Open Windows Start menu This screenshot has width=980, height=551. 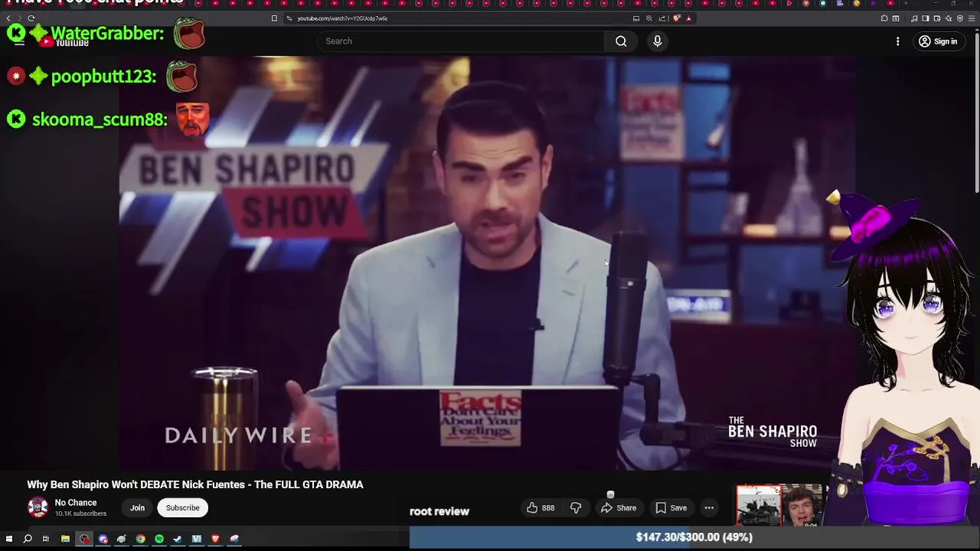point(9,539)
